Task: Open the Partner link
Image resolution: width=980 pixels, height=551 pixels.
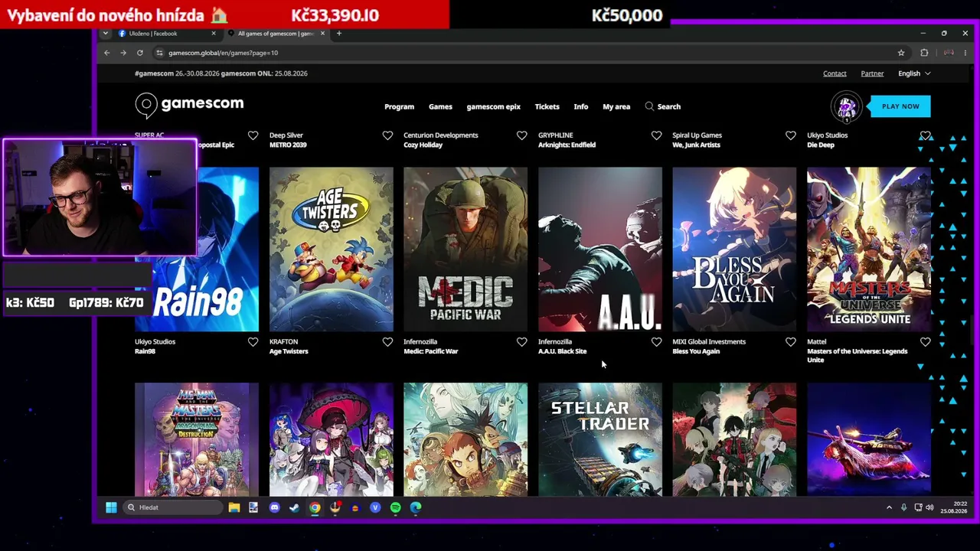Action: pyautogui.click(x=872, y=73)
